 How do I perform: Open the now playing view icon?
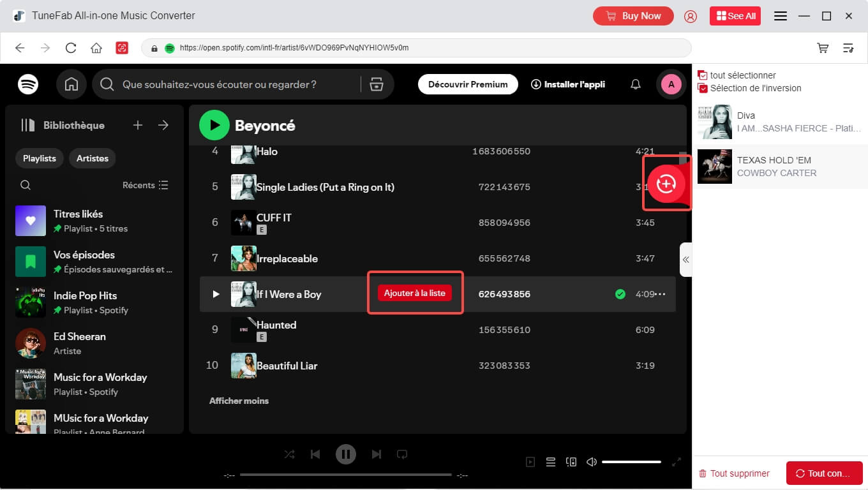click(x=530, y=462)
